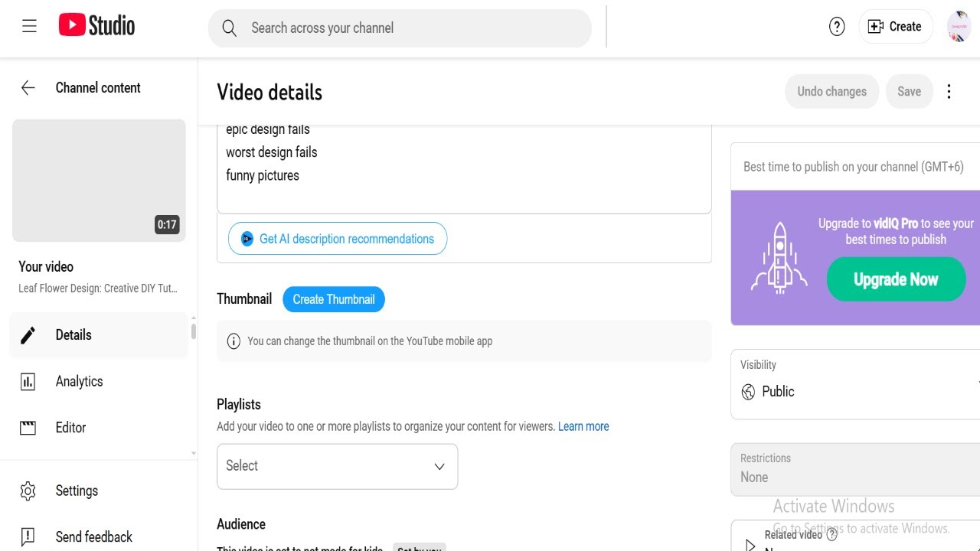Click the Search across your channel field
980x551 pixels.
coord(400,28)
